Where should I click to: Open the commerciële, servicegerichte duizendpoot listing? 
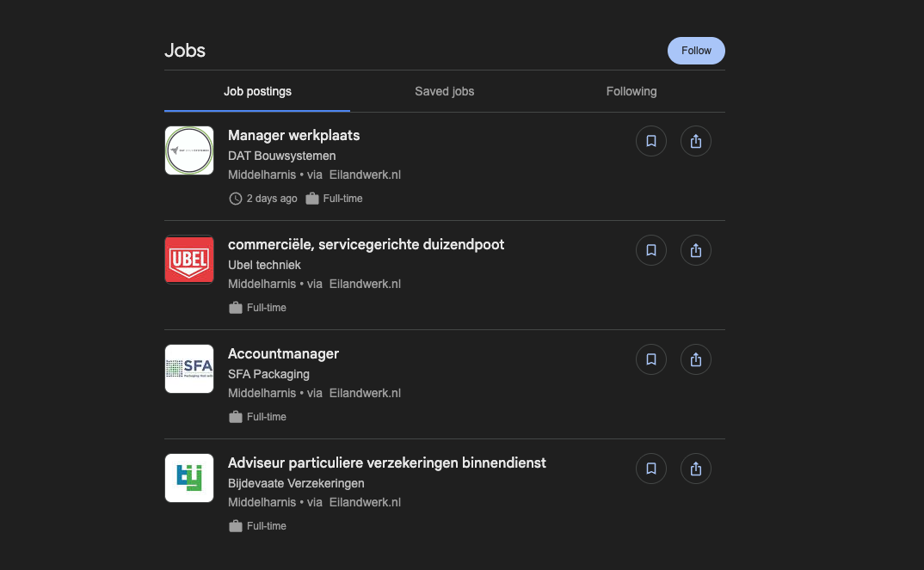366,244
